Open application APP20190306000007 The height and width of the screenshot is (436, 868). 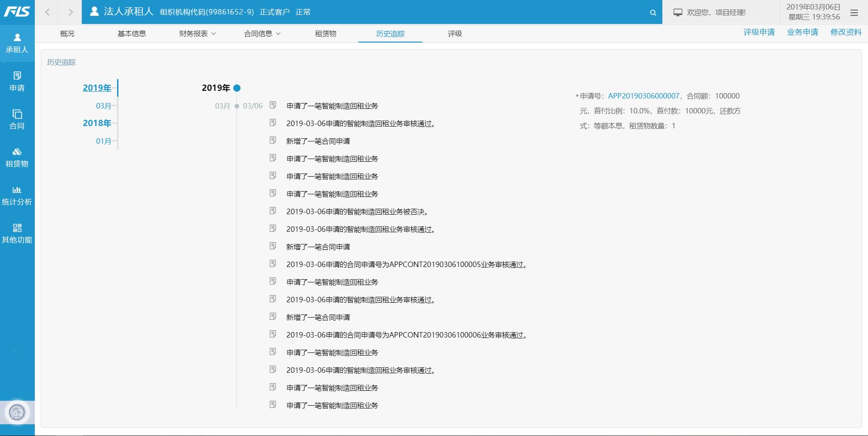pyautogui.click(x=644, y=96)
